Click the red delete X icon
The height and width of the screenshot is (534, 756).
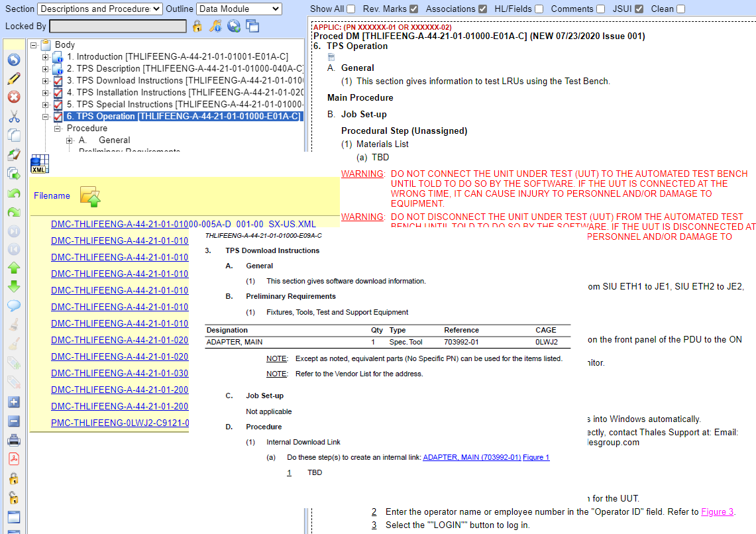(14, 97)
